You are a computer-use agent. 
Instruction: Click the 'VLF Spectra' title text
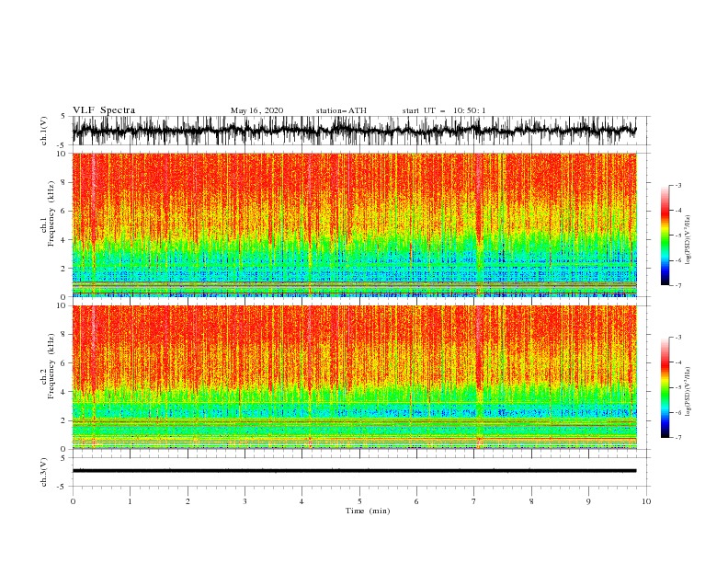tap(104, 110)
